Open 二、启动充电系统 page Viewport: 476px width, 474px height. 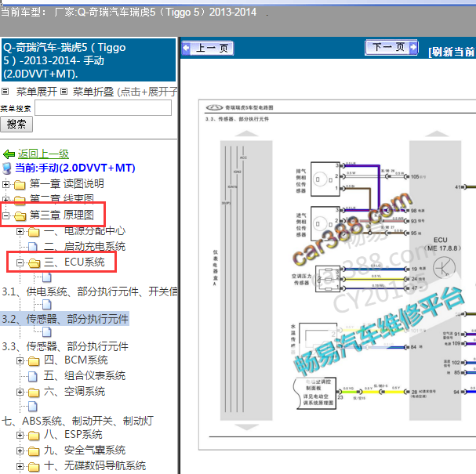(85, 246)
